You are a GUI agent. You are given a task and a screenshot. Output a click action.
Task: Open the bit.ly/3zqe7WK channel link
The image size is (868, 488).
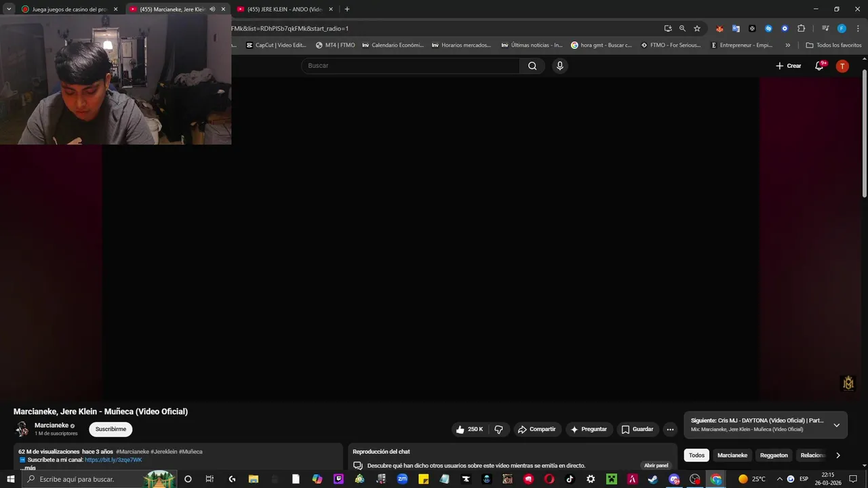113,460
